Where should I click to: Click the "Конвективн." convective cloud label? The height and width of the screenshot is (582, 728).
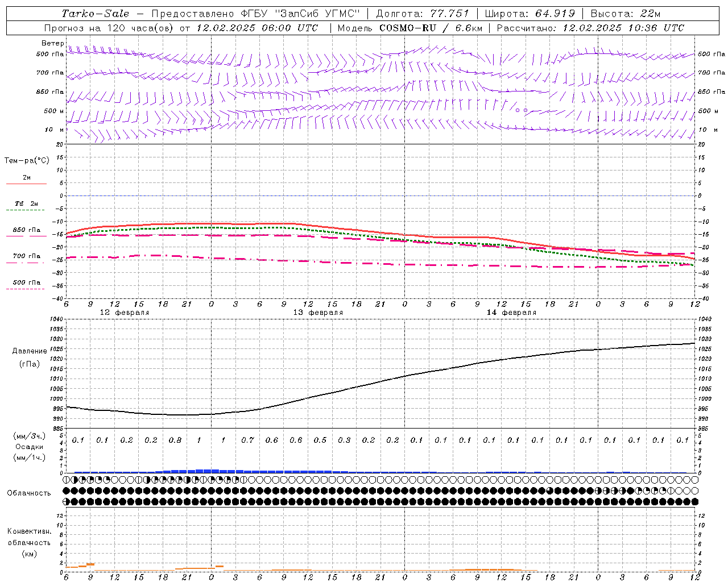[29, 531]
